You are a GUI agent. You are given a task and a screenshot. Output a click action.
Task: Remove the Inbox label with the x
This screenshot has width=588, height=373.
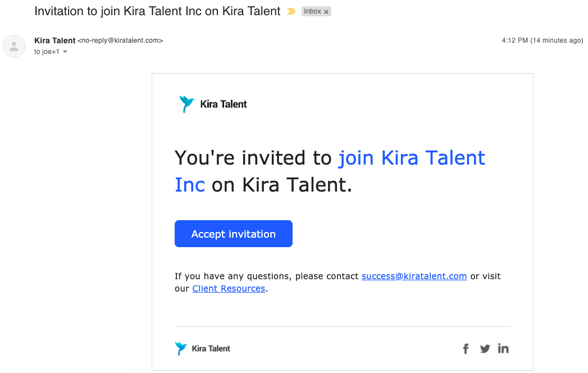326,12
